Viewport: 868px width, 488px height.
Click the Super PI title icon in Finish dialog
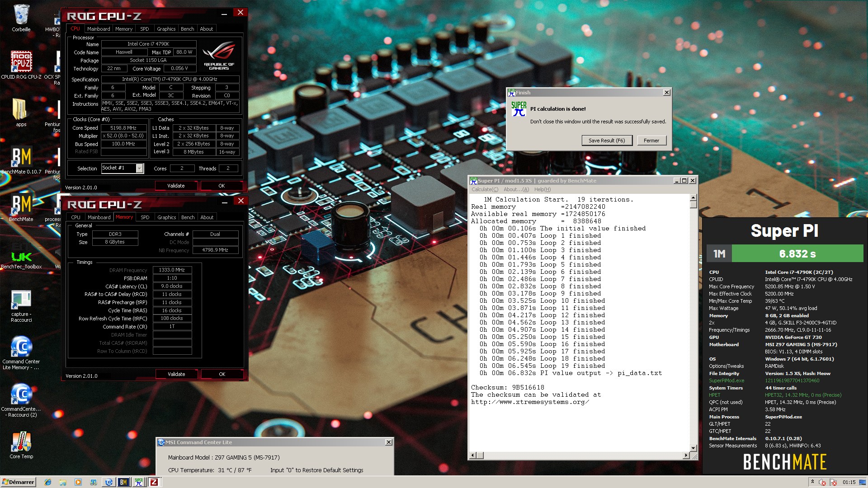point(511,93)
